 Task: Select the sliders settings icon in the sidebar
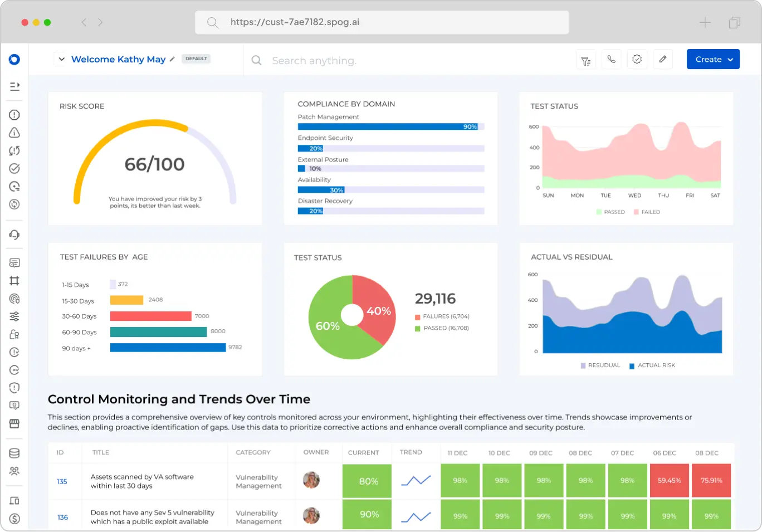pos(14,316)
